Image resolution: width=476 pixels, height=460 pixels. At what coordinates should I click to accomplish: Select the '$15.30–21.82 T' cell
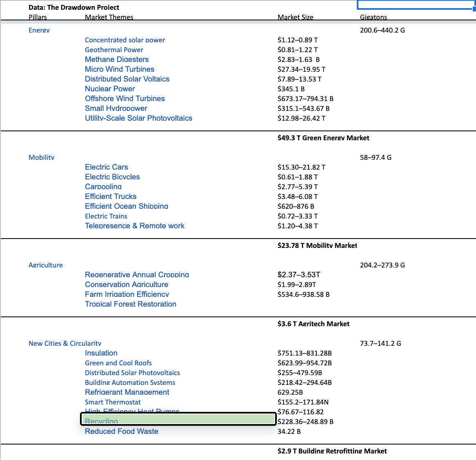301,167
